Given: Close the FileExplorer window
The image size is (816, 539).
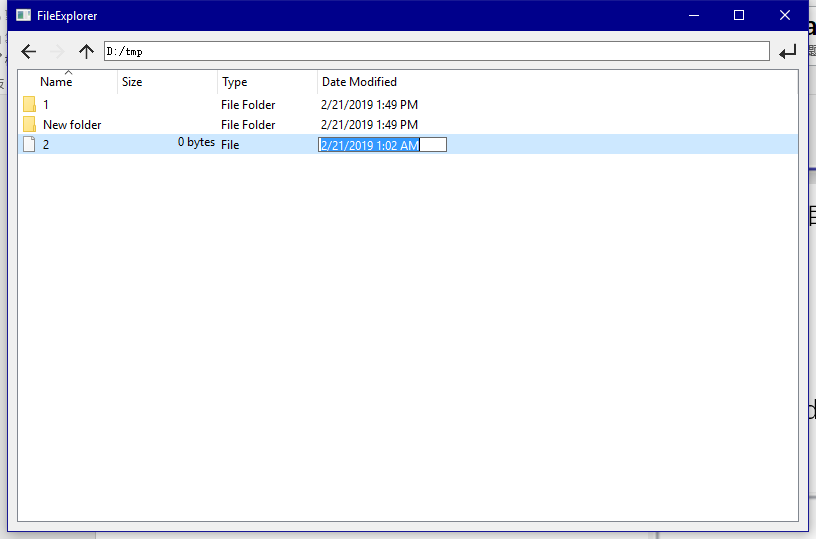Looking at the screenshot, I should point(785,15).
